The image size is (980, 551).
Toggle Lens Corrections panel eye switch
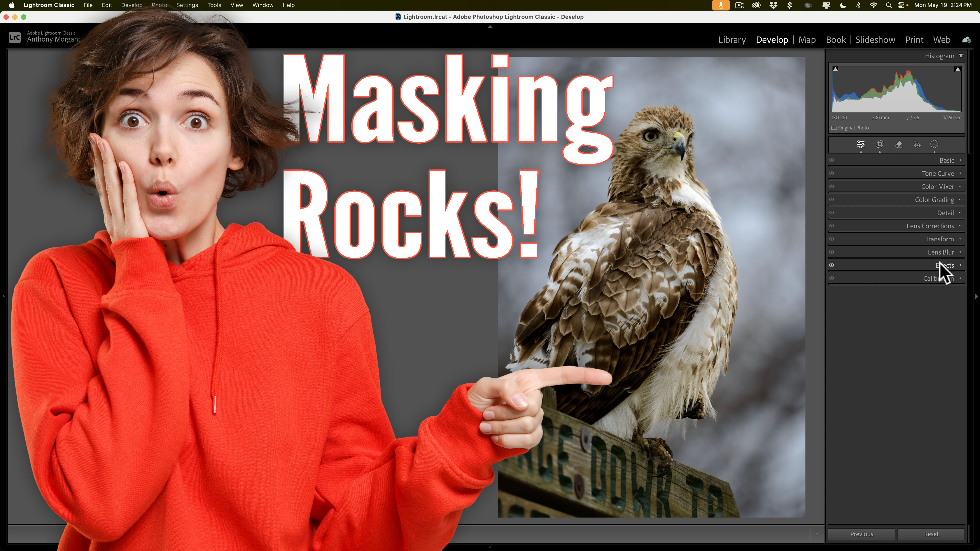click(832, 226)
